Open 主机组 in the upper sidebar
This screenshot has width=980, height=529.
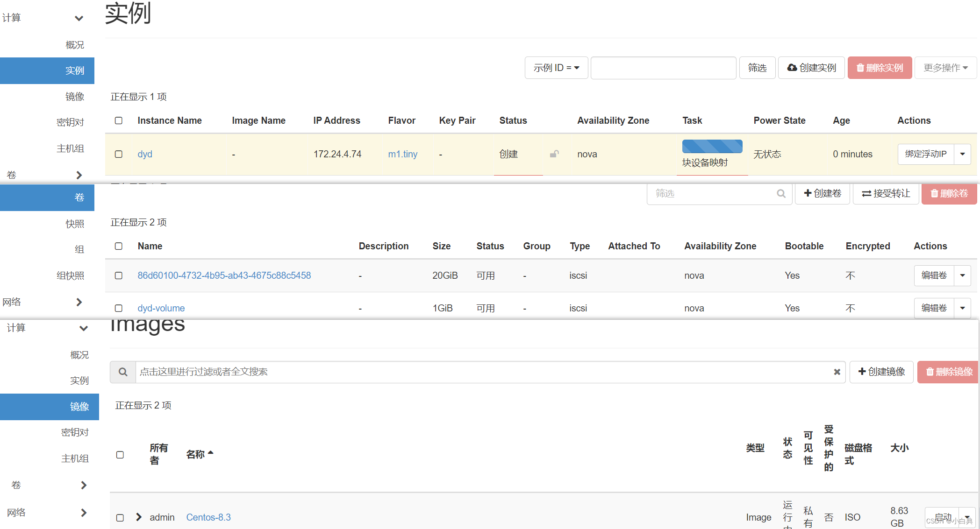click(x=70, y=148)
